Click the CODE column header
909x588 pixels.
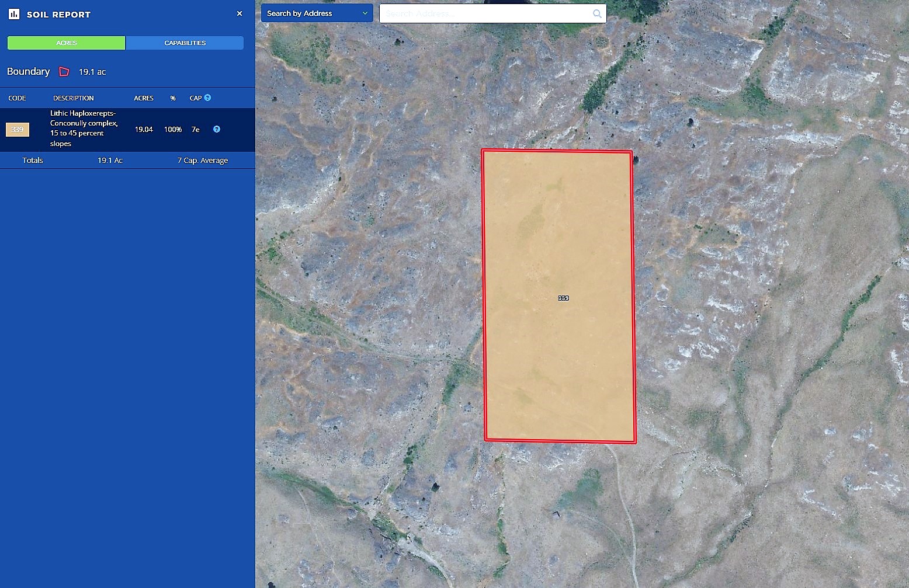(x=17, y=98)
